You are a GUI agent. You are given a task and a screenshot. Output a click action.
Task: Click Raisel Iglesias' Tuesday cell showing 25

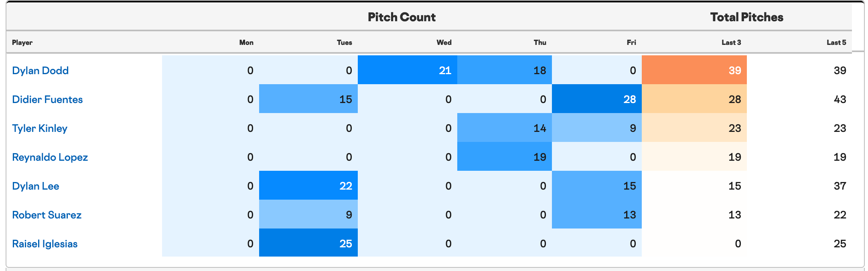click(x=308, y=243)
